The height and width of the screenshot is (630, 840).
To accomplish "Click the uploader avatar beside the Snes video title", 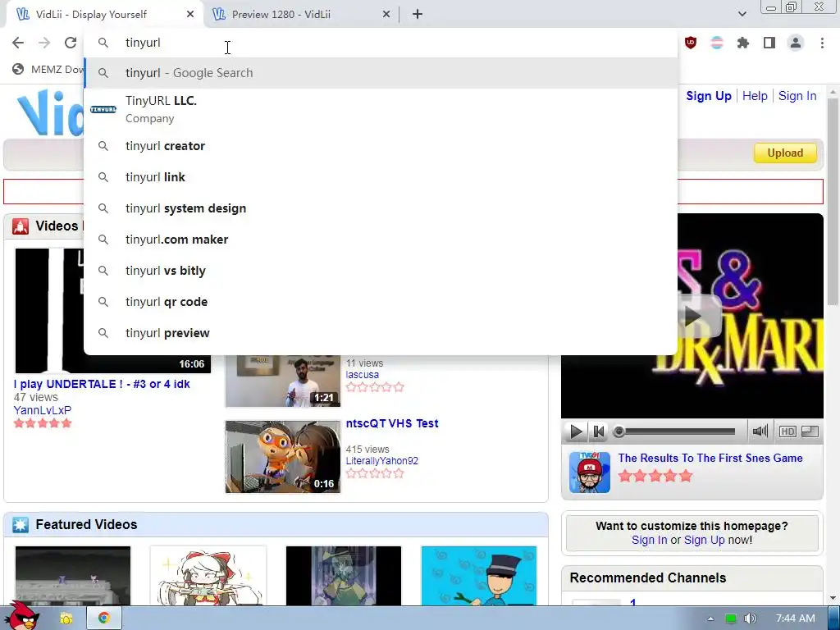I will [589, 472].
